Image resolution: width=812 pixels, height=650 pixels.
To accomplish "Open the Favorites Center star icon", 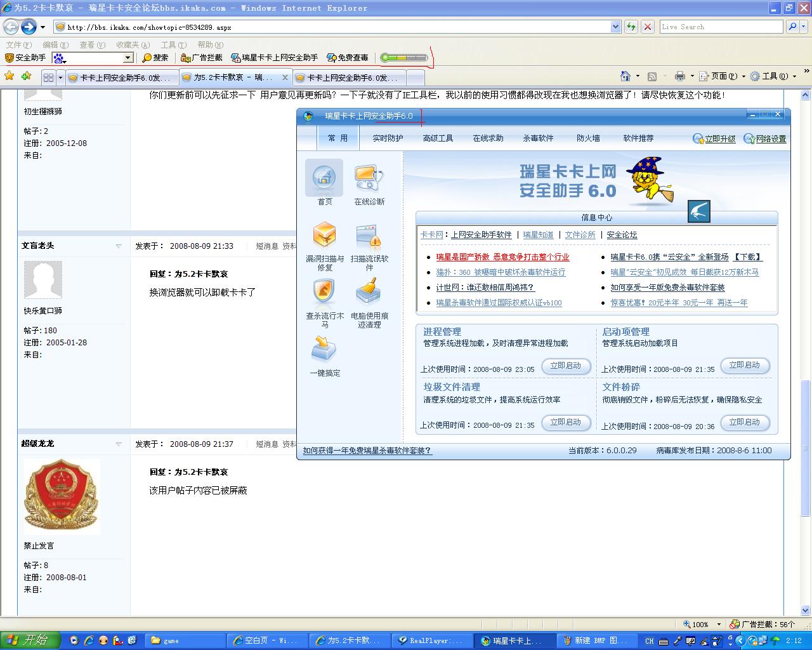I will pyautogui.click(x=10, y=76).
